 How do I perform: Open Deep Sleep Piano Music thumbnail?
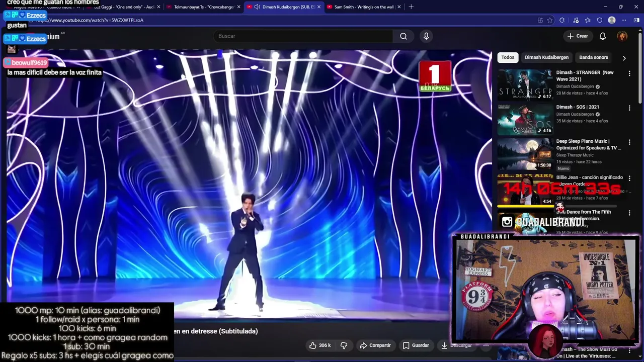tap(525, 154)
